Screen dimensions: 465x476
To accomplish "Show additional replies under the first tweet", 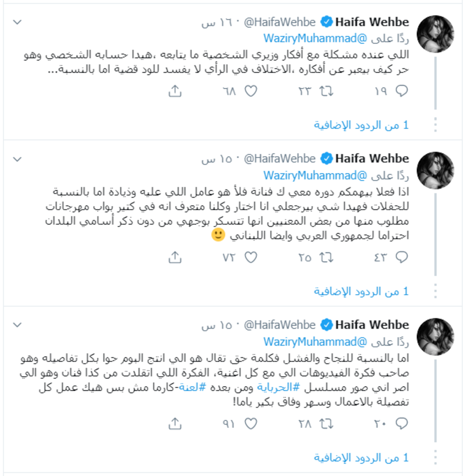I will click(x=361, y=125).
